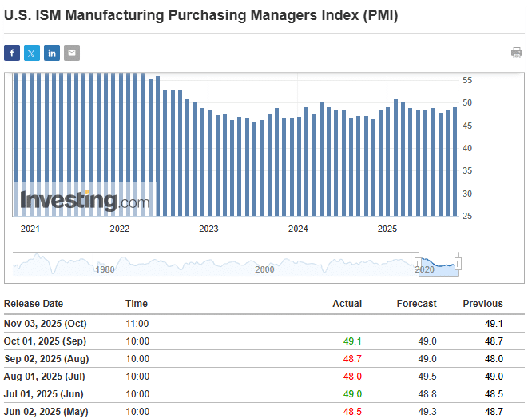Click left handle of range navigator
Image resolution: width=532 pixels, height=419 pixels.
click(x=417, y=264)
